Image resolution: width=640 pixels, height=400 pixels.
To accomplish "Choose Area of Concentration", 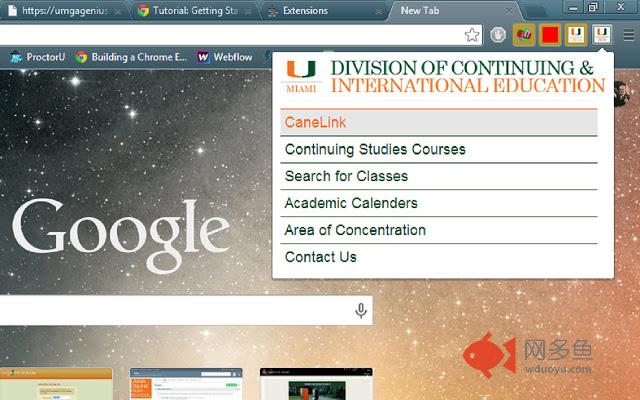I will (439, 230).
